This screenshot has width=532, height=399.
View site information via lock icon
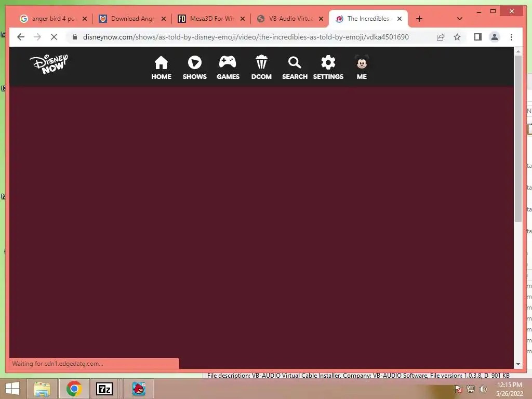point(75,37)
